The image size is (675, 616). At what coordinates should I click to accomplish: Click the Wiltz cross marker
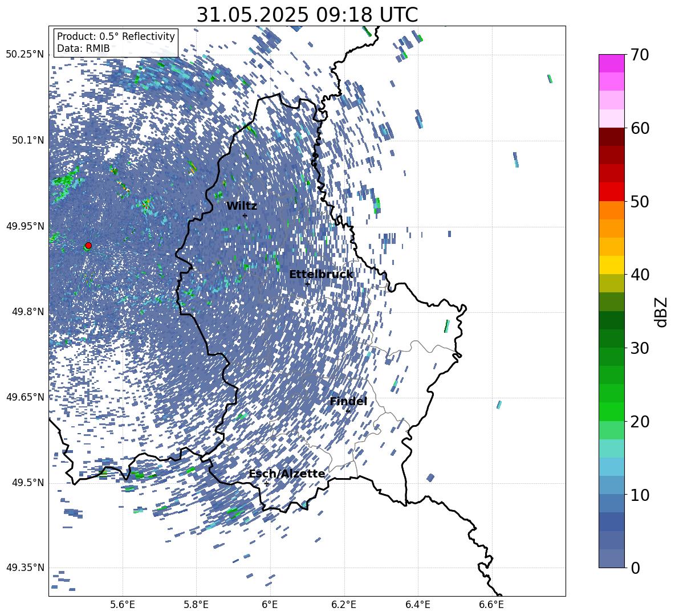pyautogui.click(x=245, y=215)
